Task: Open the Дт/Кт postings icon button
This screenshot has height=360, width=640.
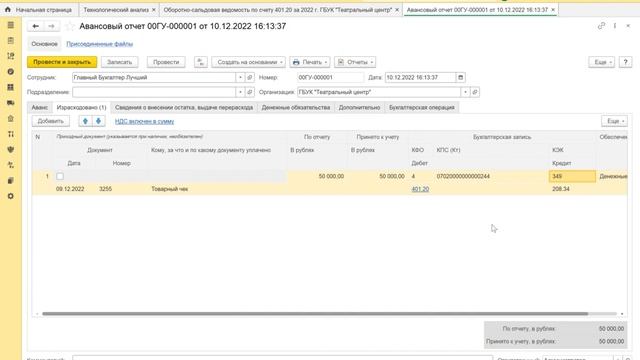Action: click(x=200, y=62)
